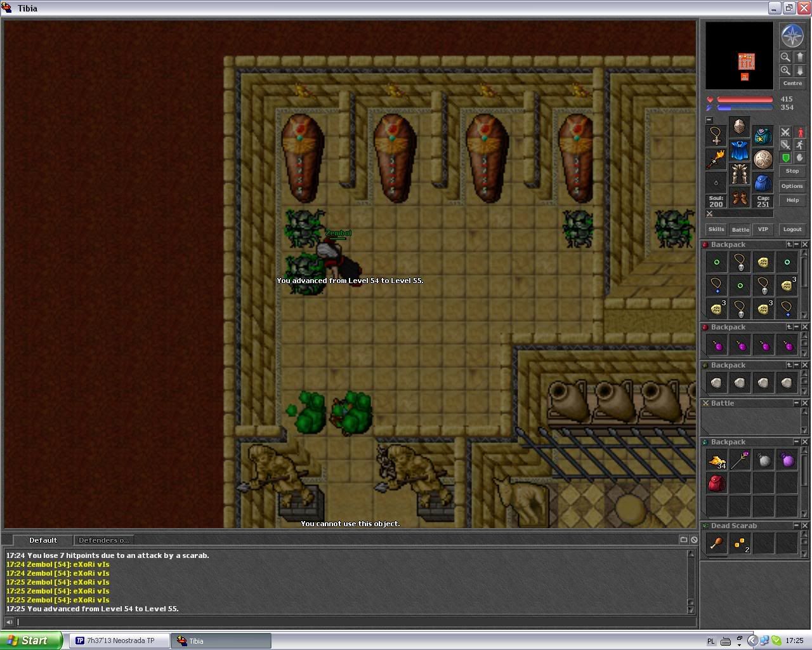Close the Battle panel
812x650 pixels.
pyautogui.click(x=804, y=403)
